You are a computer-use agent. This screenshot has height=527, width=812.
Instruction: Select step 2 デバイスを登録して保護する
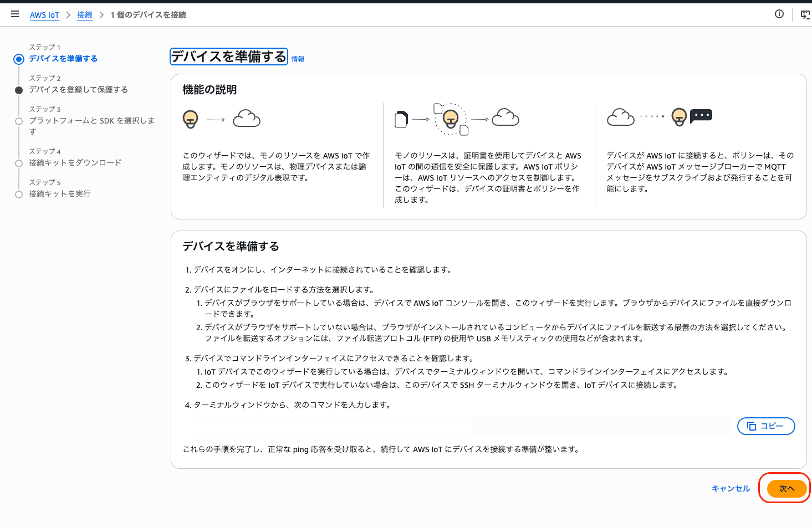[78, 90]
